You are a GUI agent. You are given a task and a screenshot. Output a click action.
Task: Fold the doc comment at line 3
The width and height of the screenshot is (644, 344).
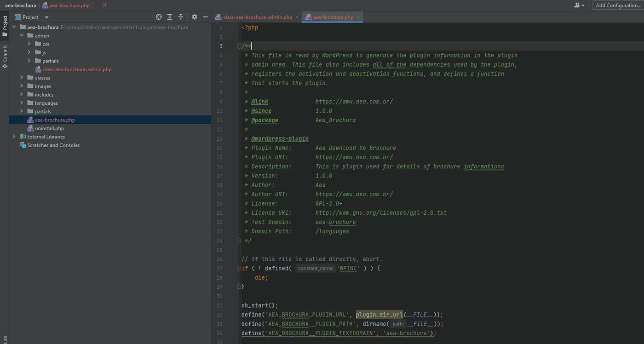coord(239,46)
